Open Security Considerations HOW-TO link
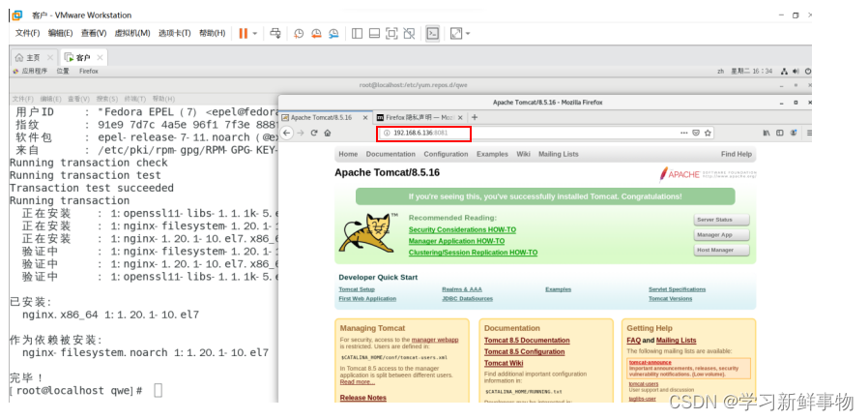Image resolution: width=868 pixels, height=420 pixels. 462,229
